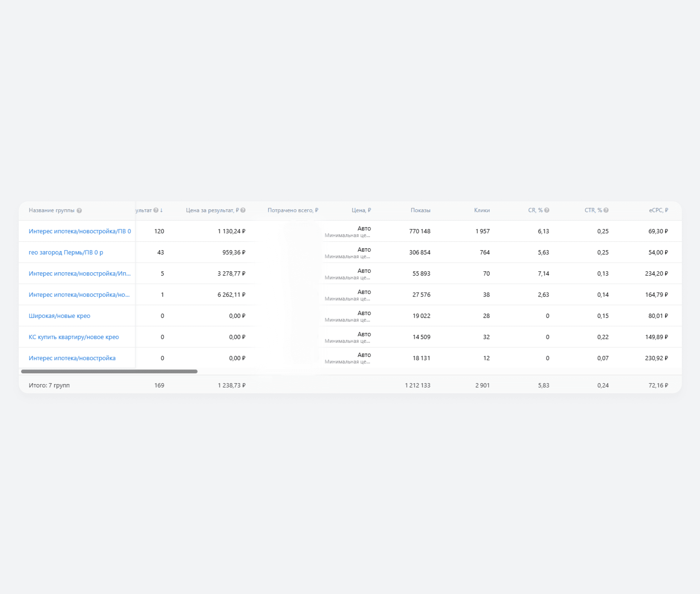Click the horizontal table scrollbar

click(109, 371)
